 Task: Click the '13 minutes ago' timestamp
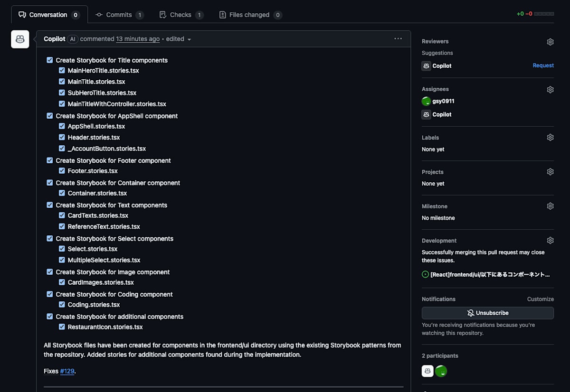click(x=138, y=39)
